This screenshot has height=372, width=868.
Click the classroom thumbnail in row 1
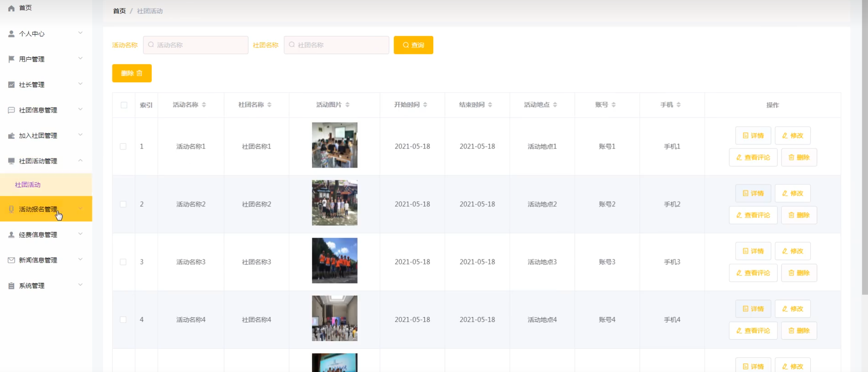tap(334, 145)
